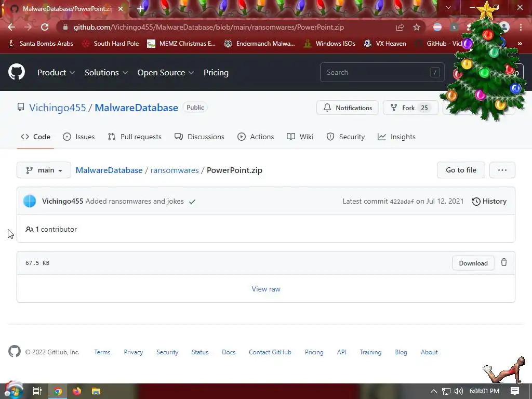The height and width of the screenshot is (399, 532).
Task: Open the Vichingo455 owner link
Action: [57, 108]
